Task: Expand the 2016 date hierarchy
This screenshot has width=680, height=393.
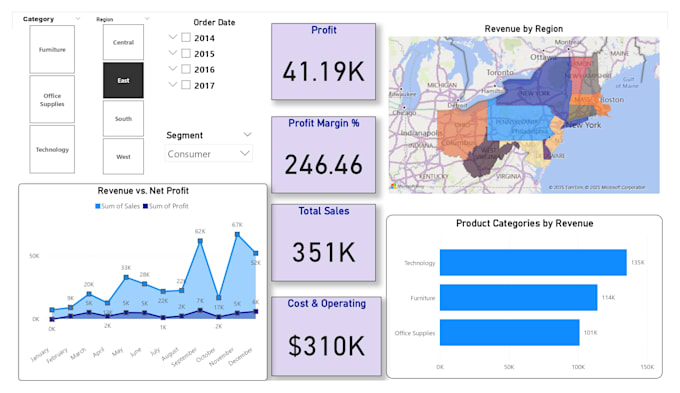Action: 173,69
